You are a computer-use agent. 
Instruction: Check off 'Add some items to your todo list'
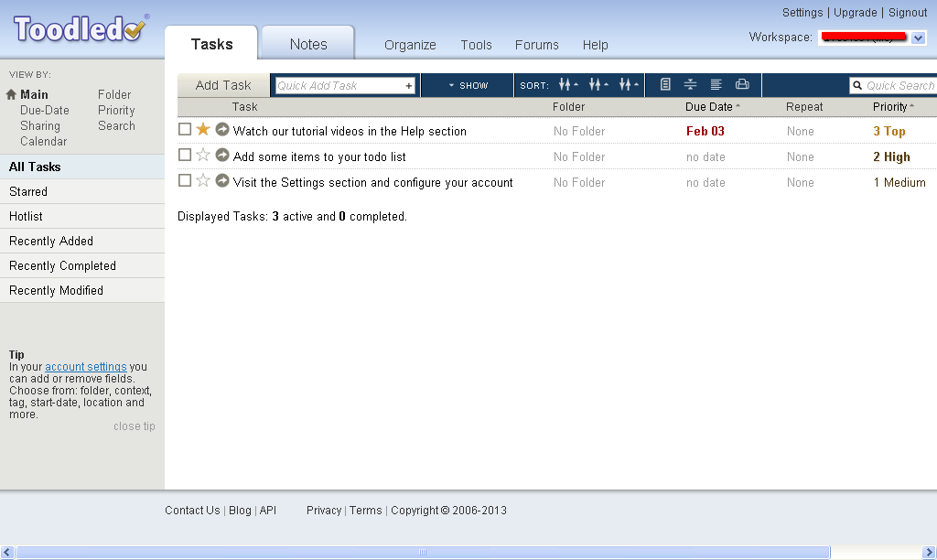185,155
